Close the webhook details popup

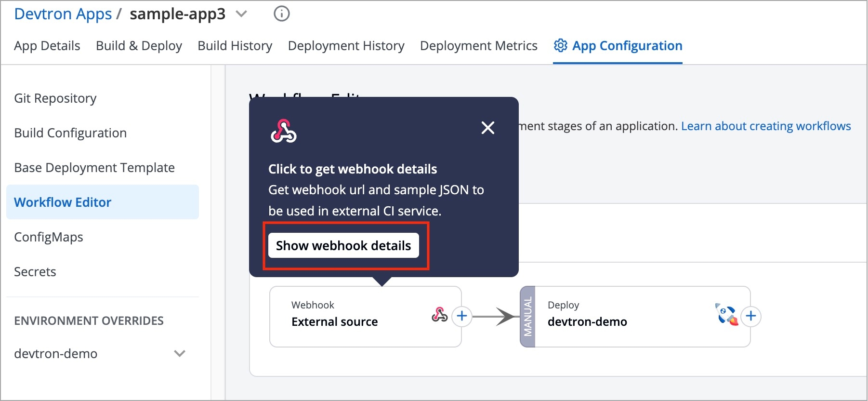[488, 128]
